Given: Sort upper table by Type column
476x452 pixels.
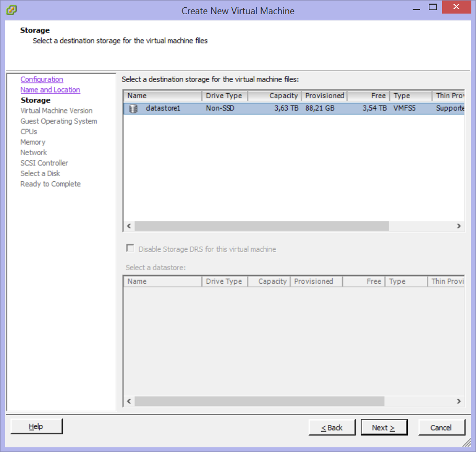Looking at the screenshot, I should coord(411,96).
